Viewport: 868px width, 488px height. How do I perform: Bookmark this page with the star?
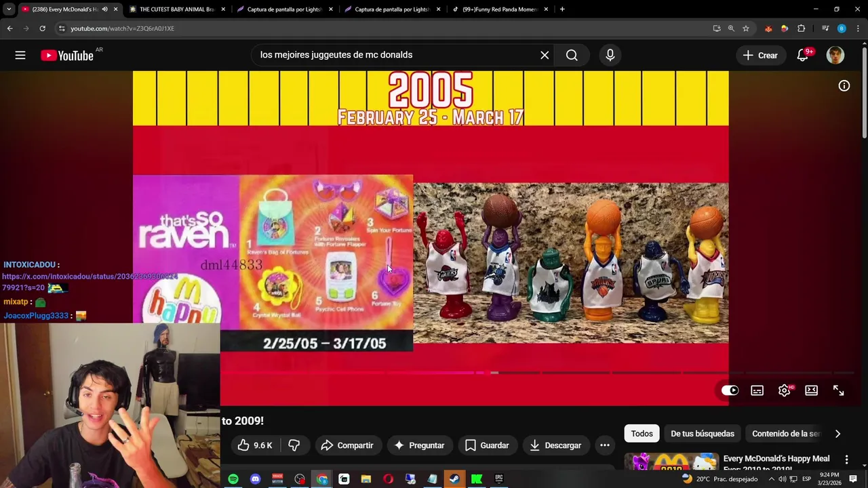746,28
